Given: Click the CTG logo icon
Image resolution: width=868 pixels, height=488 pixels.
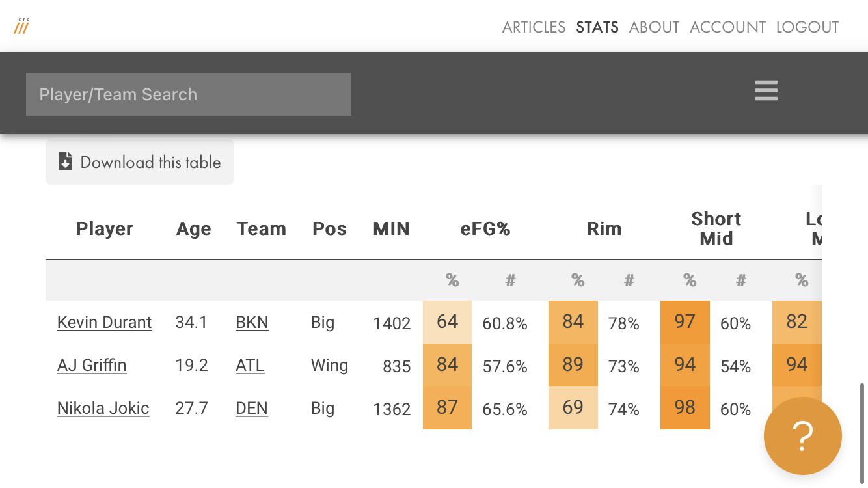Looking at the screenshot, I should [21, 27].
